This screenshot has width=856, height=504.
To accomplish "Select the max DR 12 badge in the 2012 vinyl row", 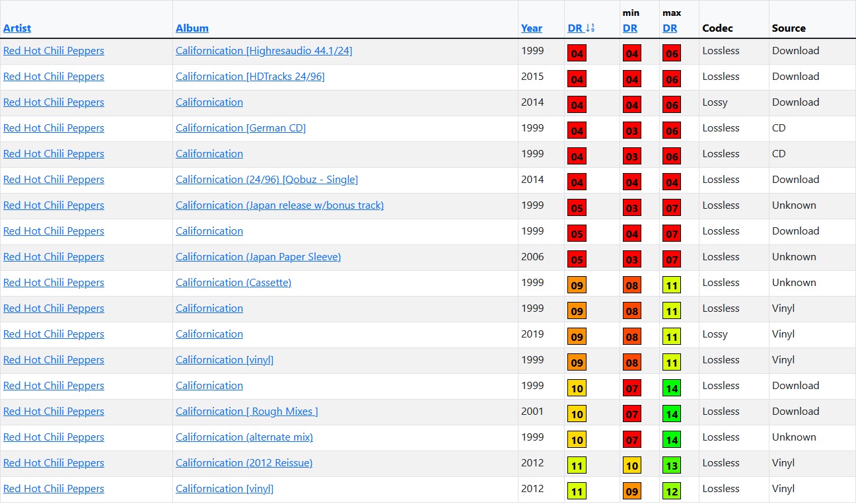I will point(672,491).
